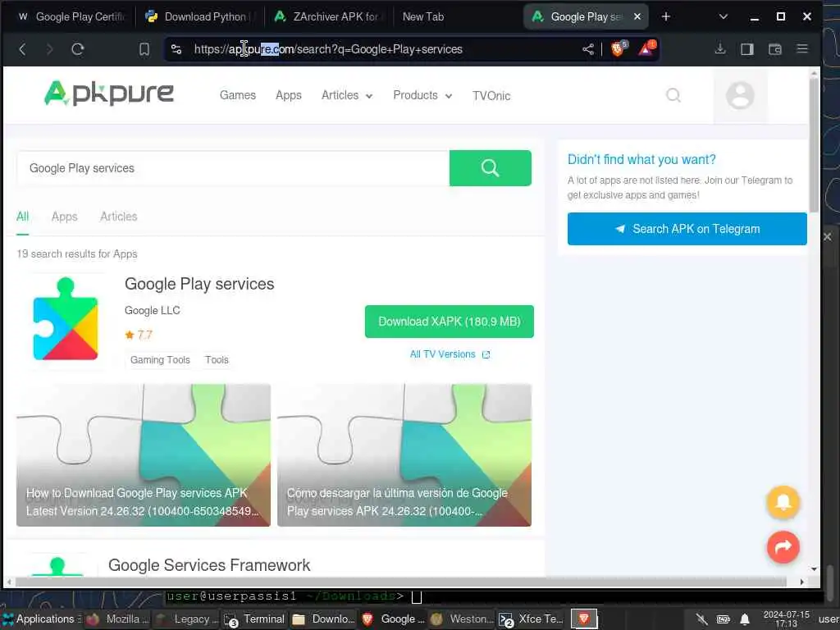Select the All results tab
Screen dimensions: 840x630
point(22,217)
